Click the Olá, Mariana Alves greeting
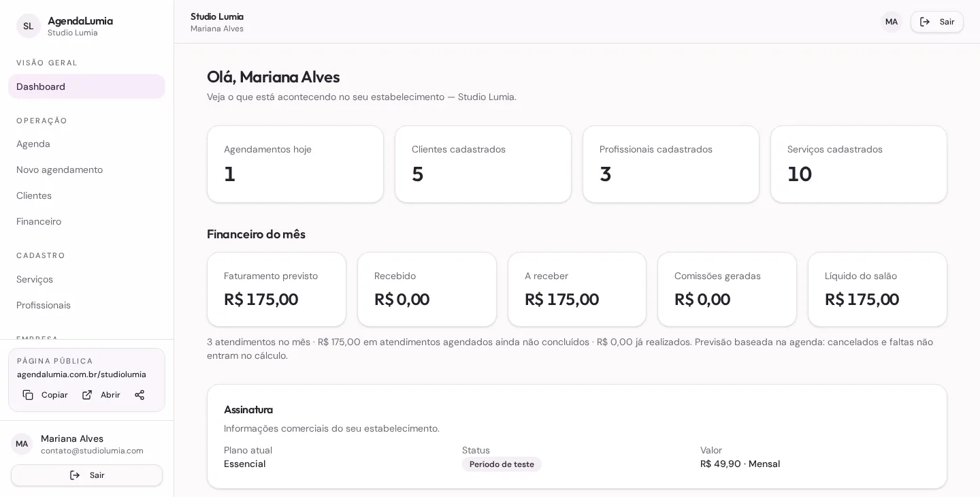980x497 pixels. point(273,77)
